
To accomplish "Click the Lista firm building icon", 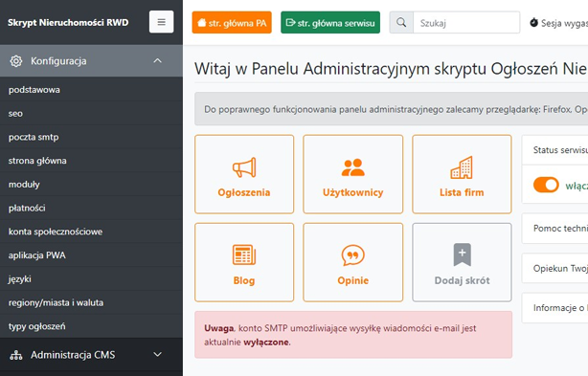I will point(462,167).
